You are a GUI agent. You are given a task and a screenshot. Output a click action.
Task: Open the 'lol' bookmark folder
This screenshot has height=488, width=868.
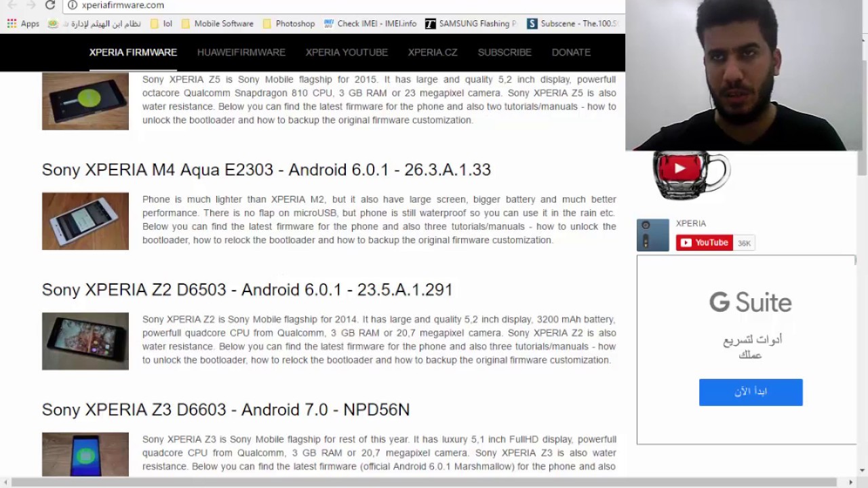tap(161, 24)
